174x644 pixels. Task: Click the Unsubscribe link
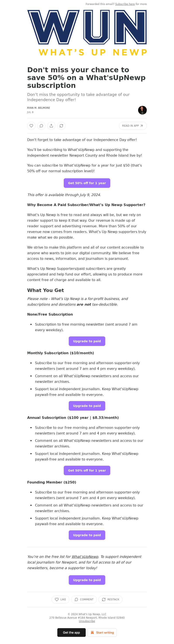pos(87,621)
